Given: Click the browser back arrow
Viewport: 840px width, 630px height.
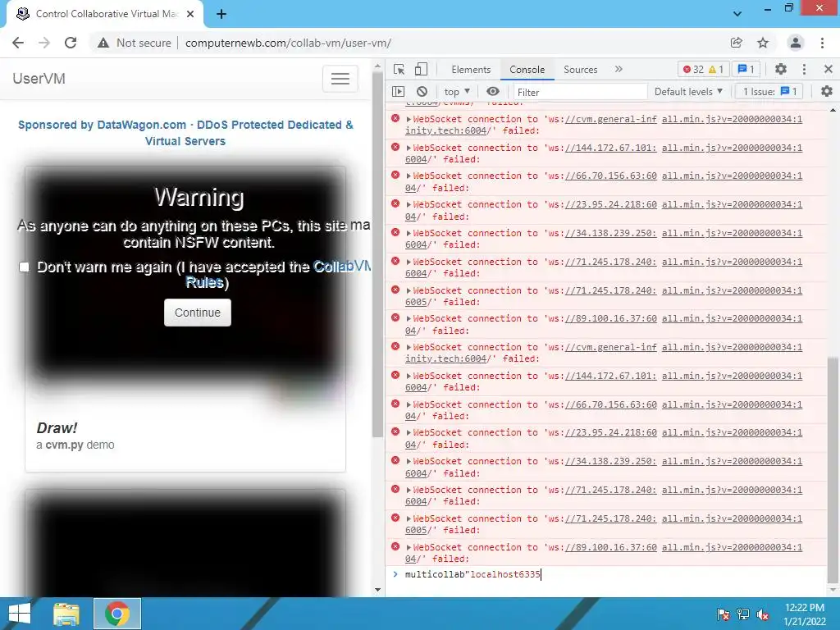Looking at the screenshot, I should 18,43.
